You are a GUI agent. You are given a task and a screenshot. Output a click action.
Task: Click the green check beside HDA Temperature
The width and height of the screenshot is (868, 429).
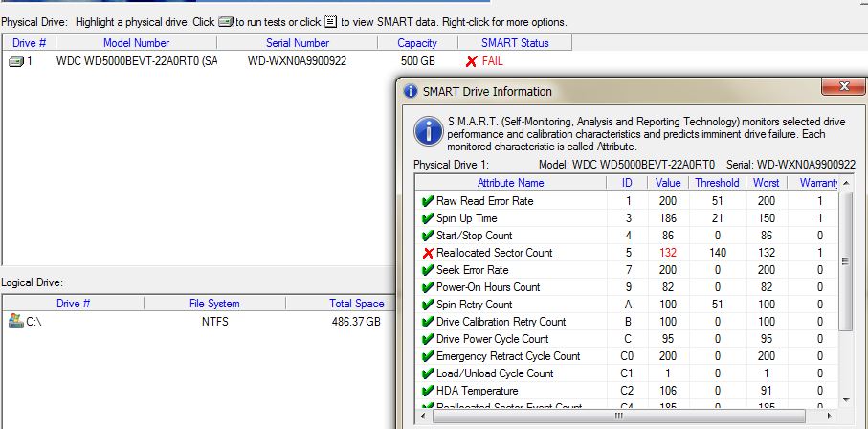[427, 391]
